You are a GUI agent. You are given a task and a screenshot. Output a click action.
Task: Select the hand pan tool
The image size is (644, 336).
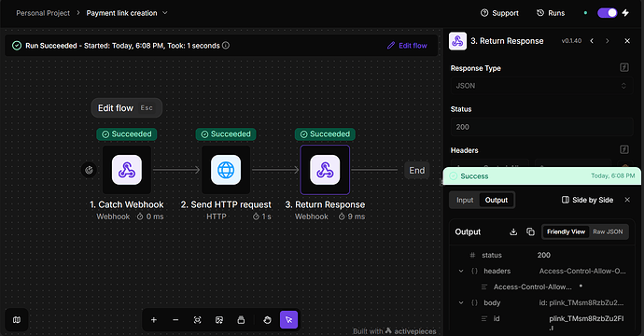[267, 319]
